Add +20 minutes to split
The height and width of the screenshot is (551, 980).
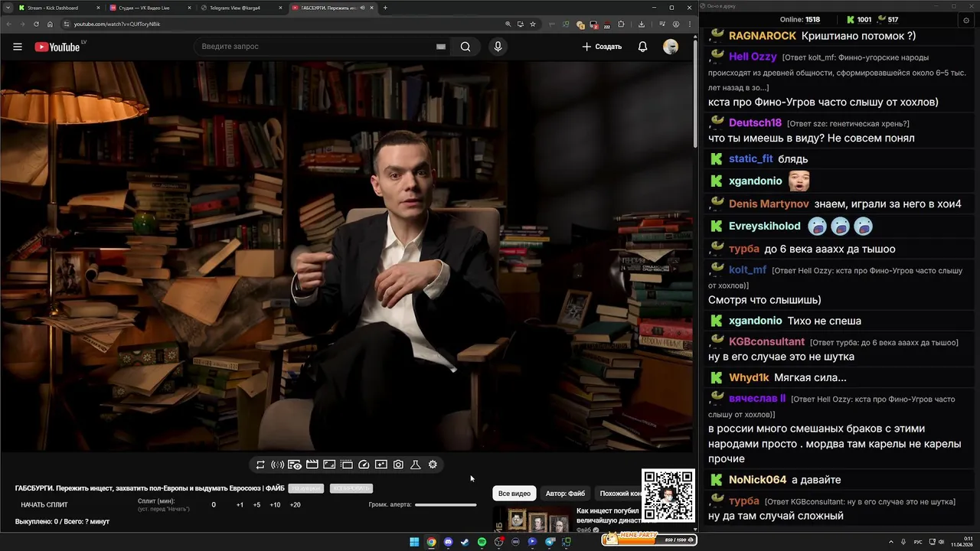coord(295,504)
